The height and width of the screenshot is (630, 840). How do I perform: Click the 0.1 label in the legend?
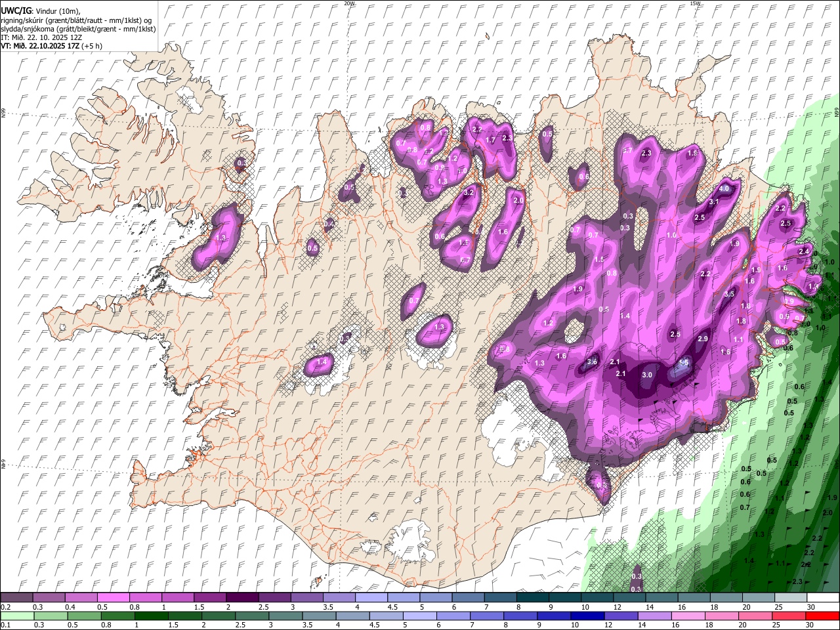[5, 625]
